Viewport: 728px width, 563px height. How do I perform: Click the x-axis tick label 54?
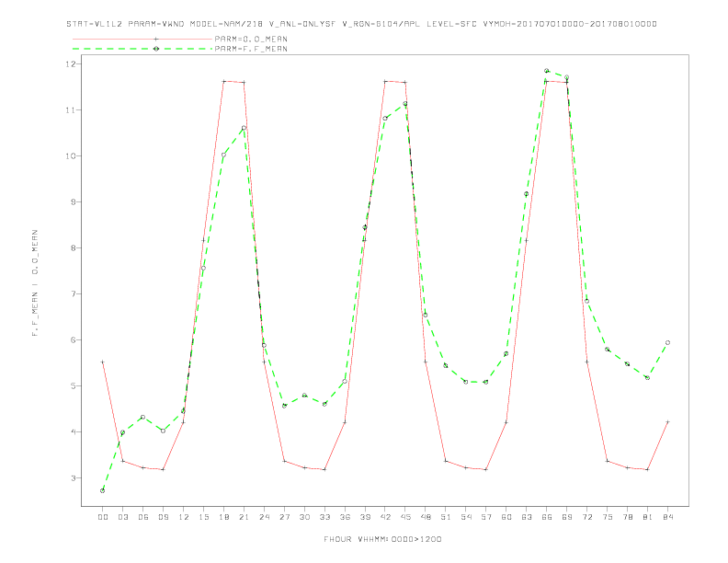coord(466,517)
